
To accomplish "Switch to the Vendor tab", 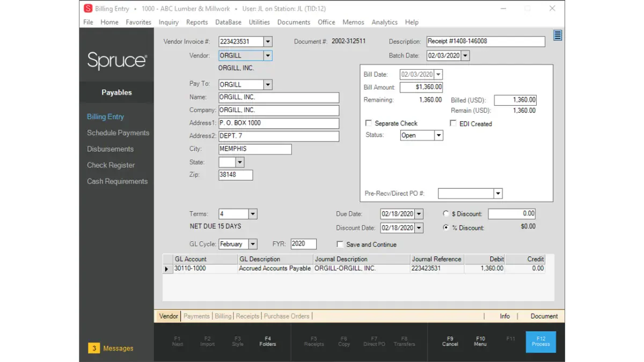I will (x=169, y=316).
